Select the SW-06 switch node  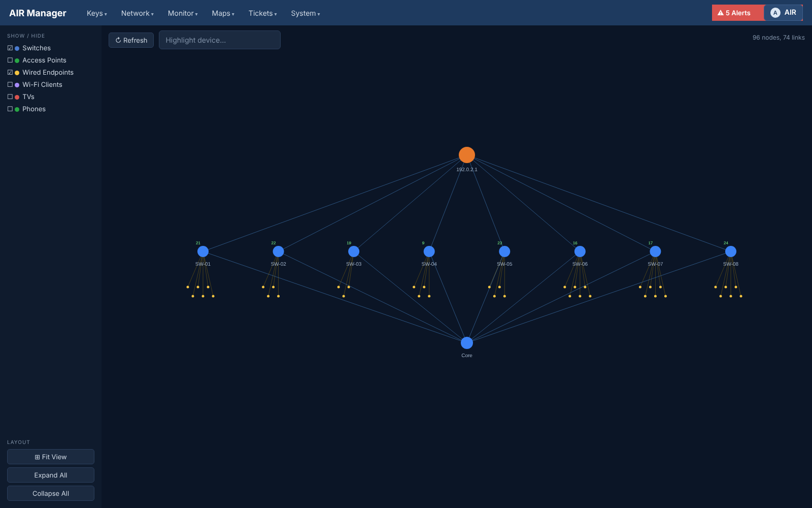tap(580, 251)
